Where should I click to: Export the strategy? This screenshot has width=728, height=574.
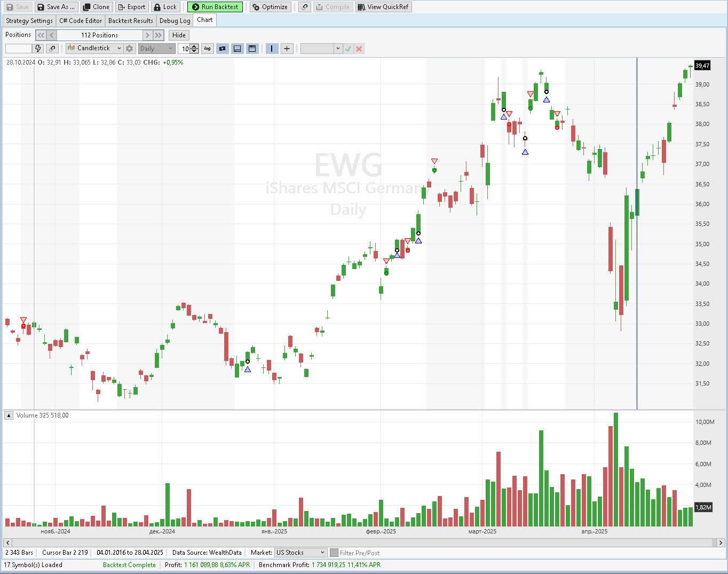[x=131, y=7]
